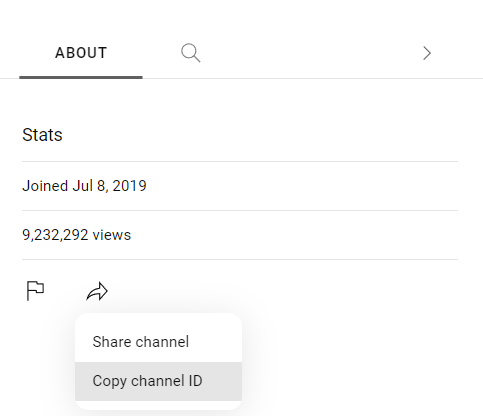This screenshot has height=416, width=483.
Task: Advance the tab strip via the arrow
Action: [x=427, y=53]
